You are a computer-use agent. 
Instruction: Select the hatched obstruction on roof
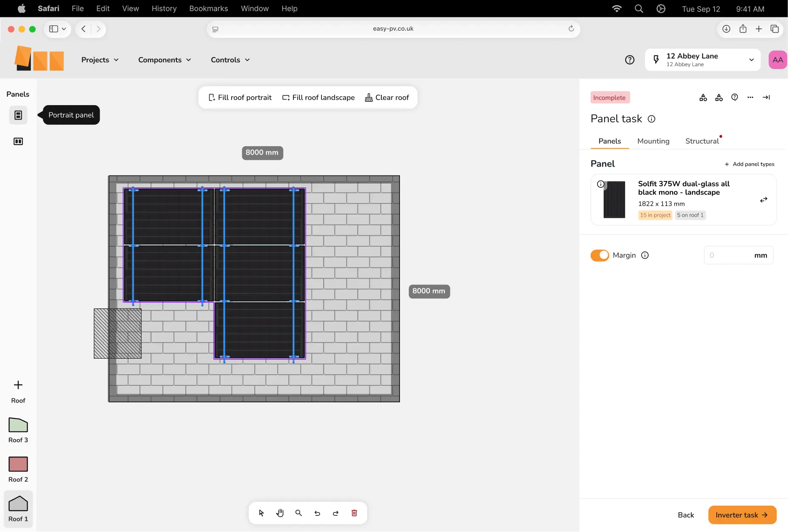coord(117,333)
